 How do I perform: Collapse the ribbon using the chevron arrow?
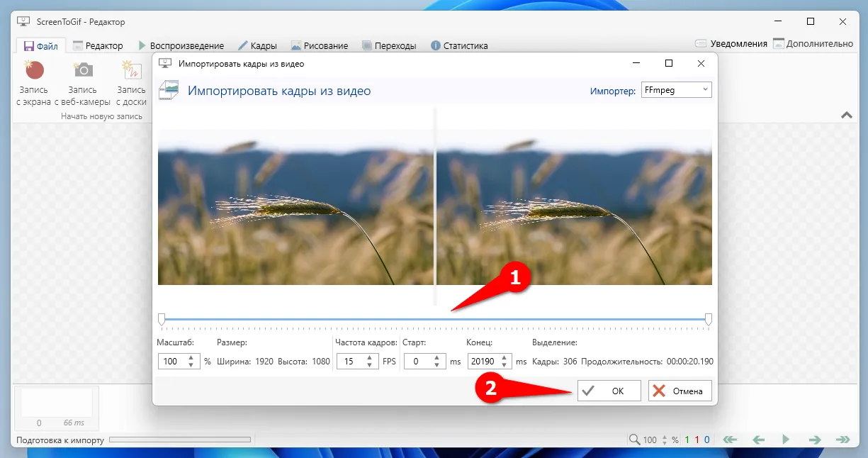845,114
